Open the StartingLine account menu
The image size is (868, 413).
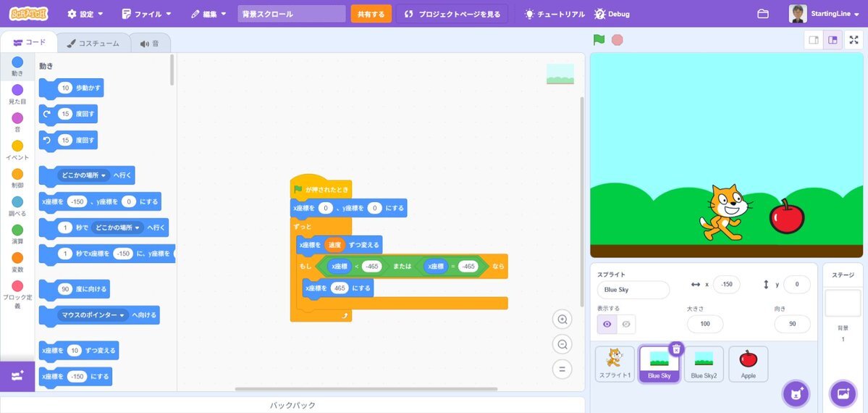826,14
